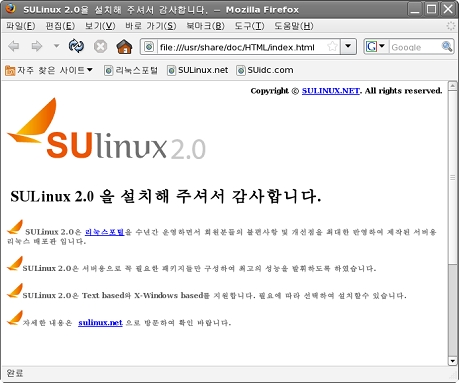Viewport: 459px width, 383px height.
Task: Run search with magnifier icon
Action: (447, 46)
